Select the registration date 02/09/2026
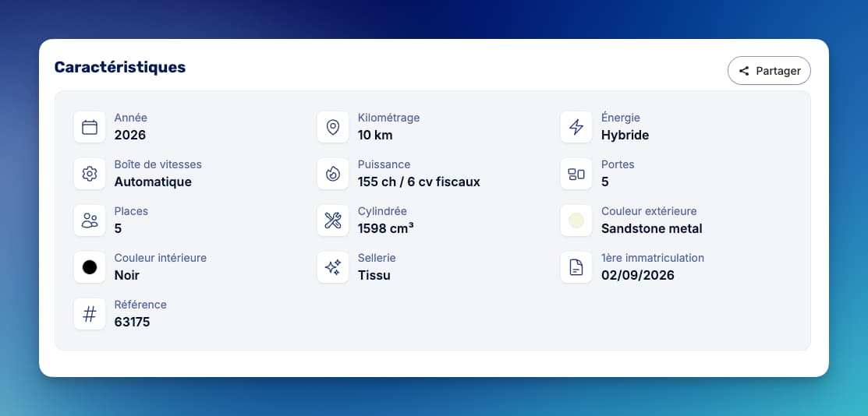 638,275
